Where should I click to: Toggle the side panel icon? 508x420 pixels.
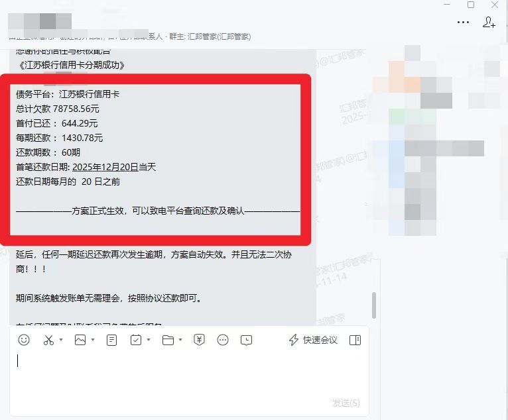click(x=355, y=340)
